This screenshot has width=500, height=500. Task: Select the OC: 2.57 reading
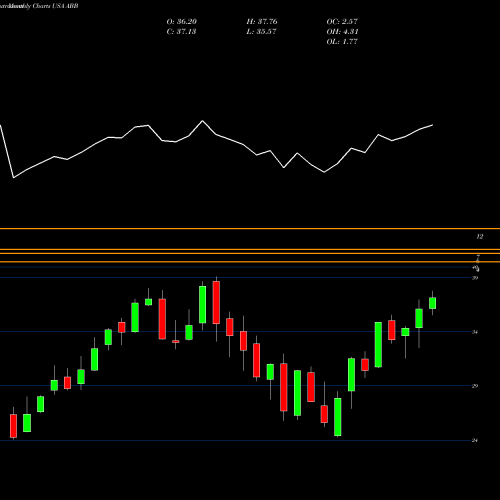pyautogui.click(x=342, y=21)
